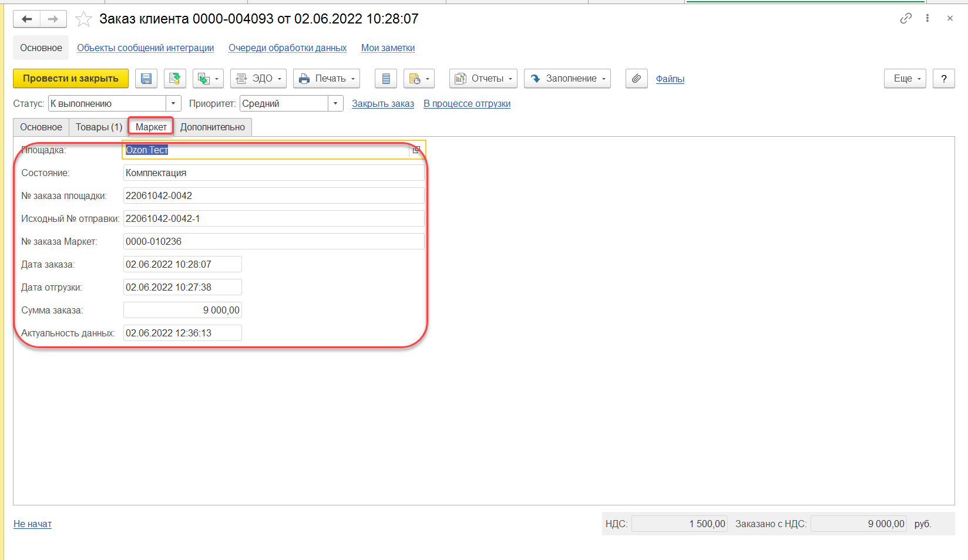Switch to the Дополнительно tab
This screenshot has width=968, height=560.
pyautogui.click(x=213, y=127)
